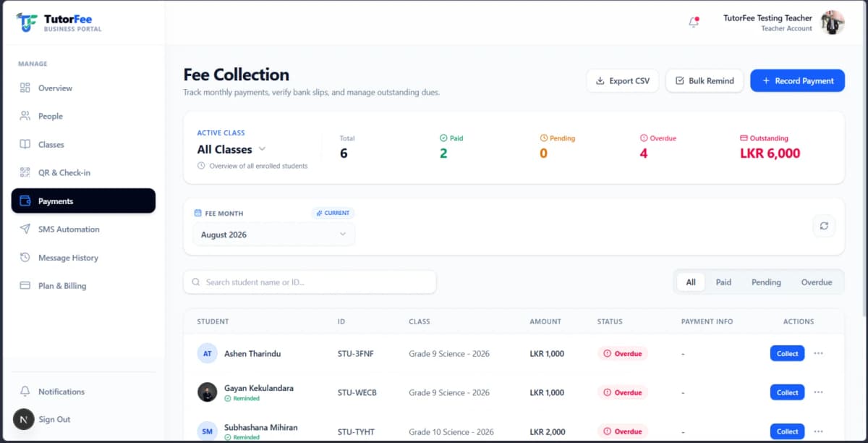Image resolution: width=868 pixels, height=443 pixels.
Task: Click the LKR 2,000 amount
Action: [547, 432]
